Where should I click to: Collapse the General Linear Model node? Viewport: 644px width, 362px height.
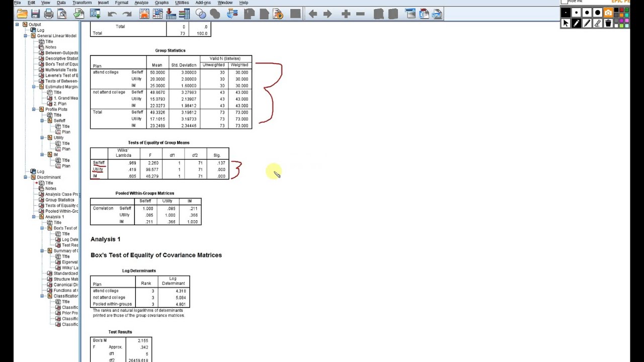coord(25,36)
